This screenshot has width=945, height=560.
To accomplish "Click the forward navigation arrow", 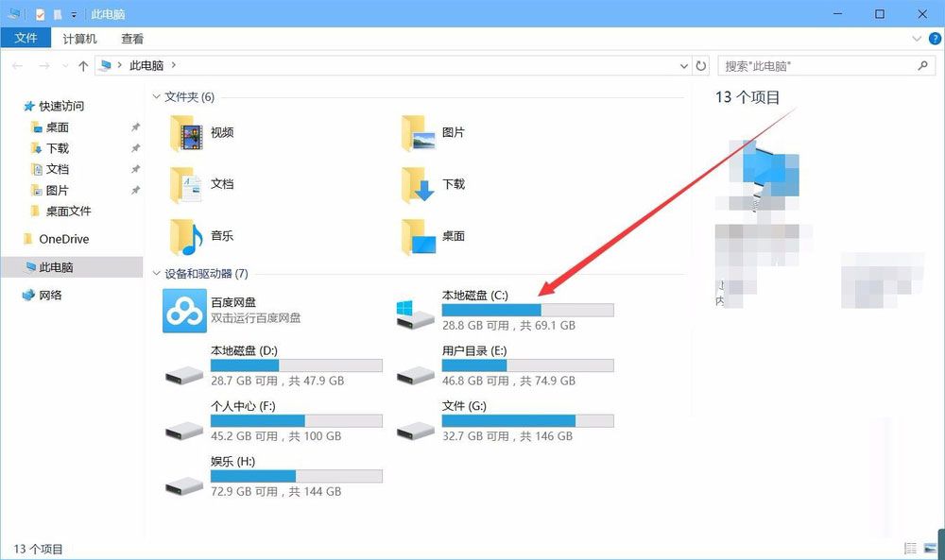I will [x=44, y=66].
